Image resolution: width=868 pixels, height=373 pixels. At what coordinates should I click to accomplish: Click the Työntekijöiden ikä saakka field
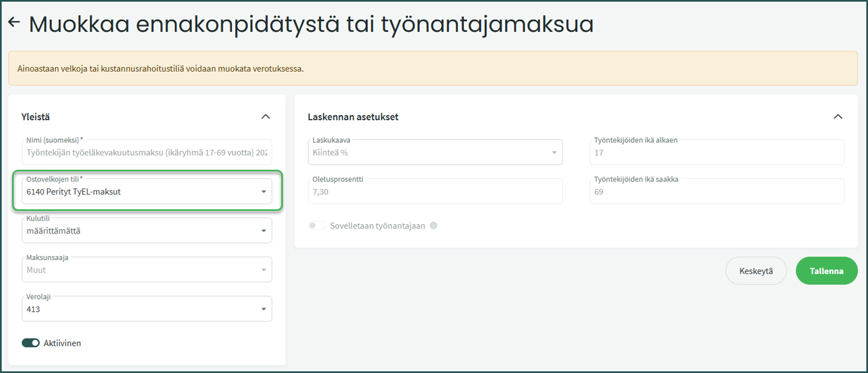coord(716,192)
